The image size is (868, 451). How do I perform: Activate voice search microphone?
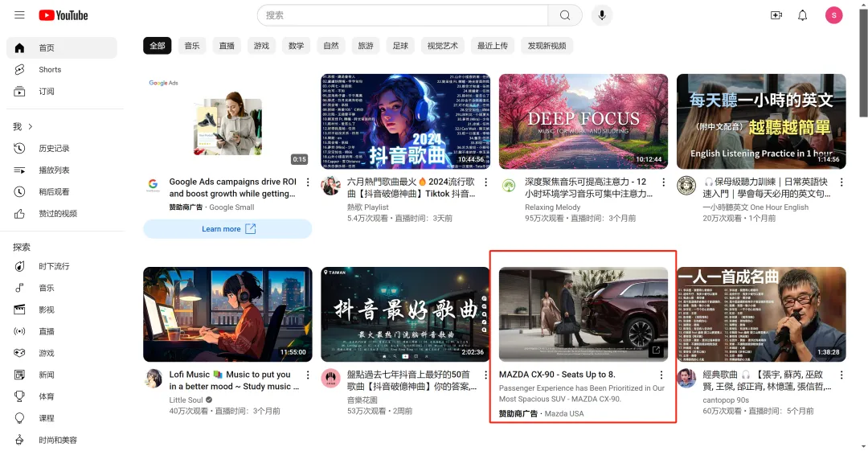(x=601, y=15)
